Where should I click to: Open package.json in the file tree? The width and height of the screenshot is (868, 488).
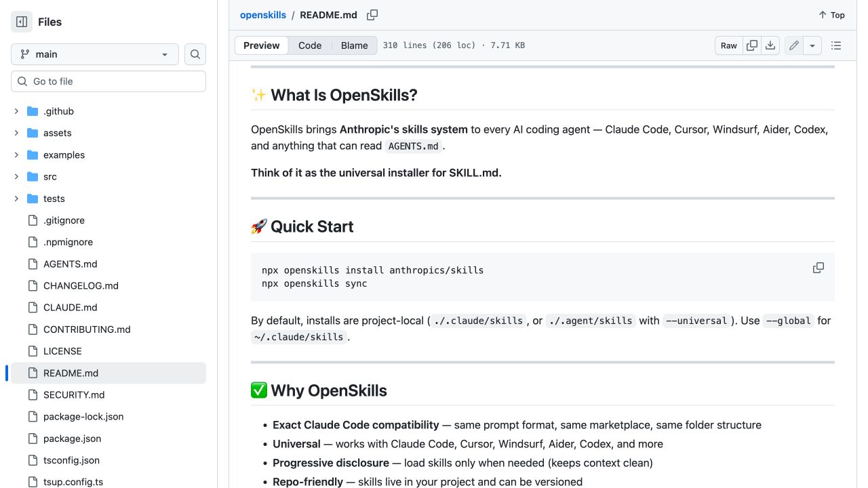tap(72, 439)
